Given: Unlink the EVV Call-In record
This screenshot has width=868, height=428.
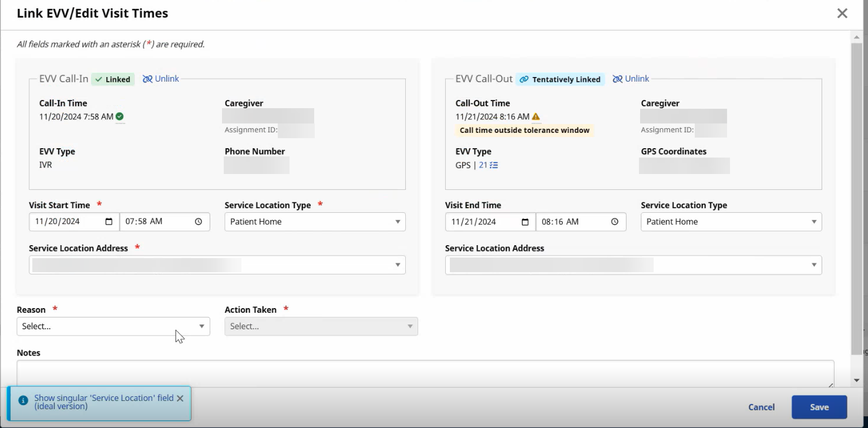Looking at the screenshot, I should (x=161, y=79).
